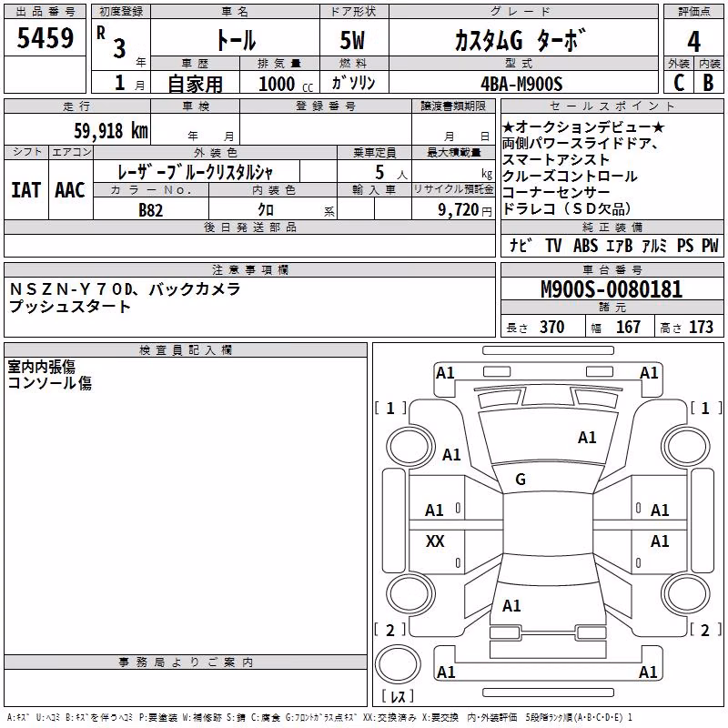The image size is (728, 728).
Task: Click the ドラレコ（ＳＤ欠品） line
Action: click(x=566, y=208)
